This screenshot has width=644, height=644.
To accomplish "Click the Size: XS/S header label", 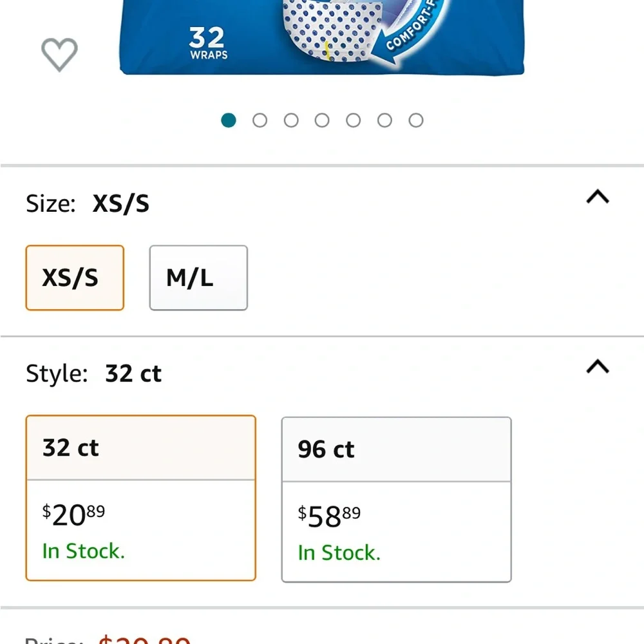I will coord(88,204).
